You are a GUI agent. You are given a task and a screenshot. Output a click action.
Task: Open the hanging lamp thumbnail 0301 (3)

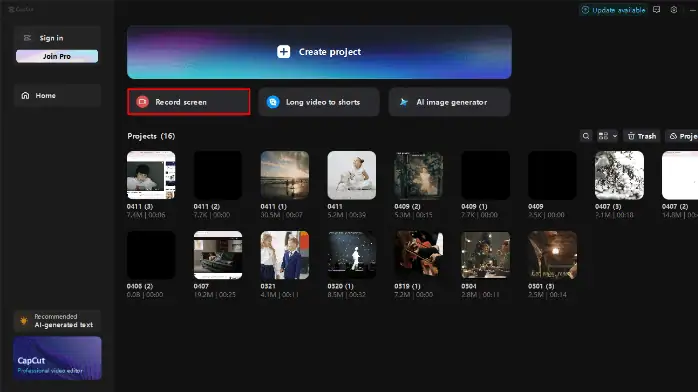pyautogui.click(x=552, y=255)
